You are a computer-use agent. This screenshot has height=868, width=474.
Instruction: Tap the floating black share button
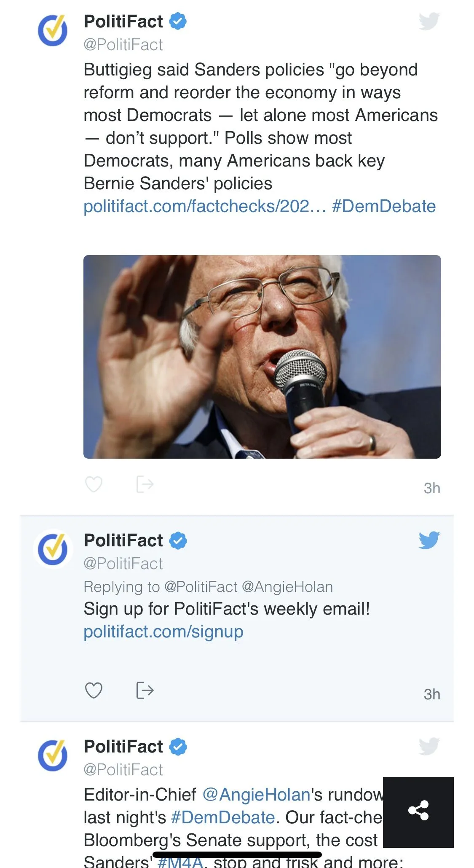coord(418,811)
